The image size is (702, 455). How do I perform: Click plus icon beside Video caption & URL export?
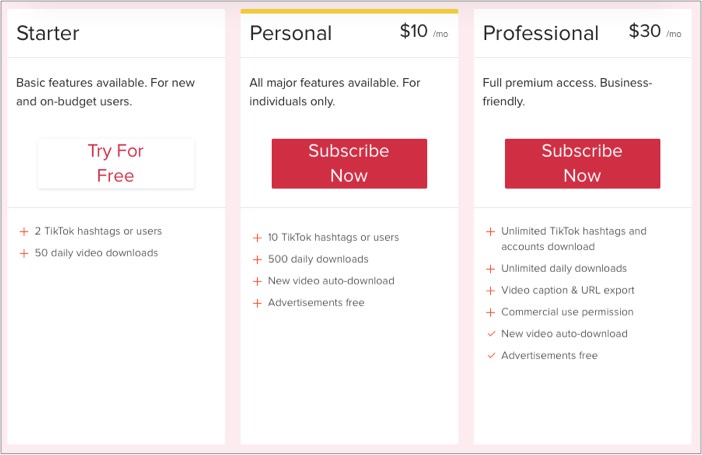tap(491, 291)
